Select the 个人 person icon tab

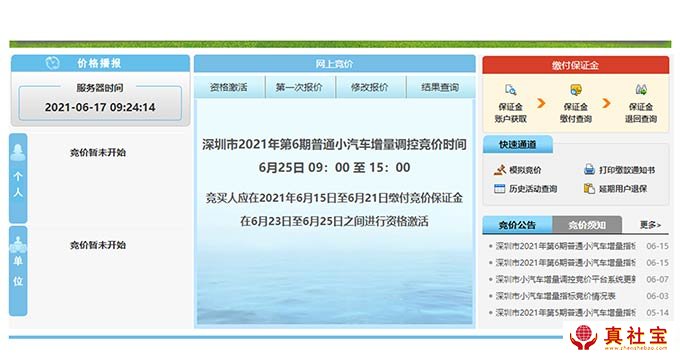pos(18,178)
